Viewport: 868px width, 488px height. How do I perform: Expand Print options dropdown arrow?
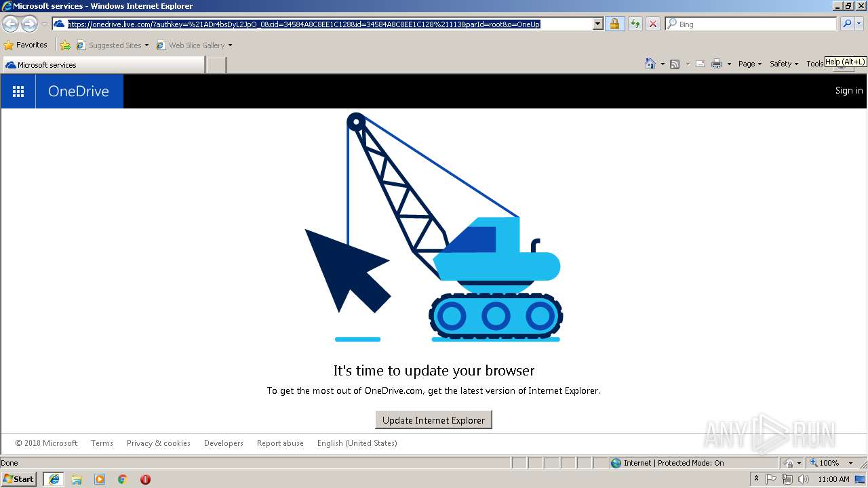point(729,64)
